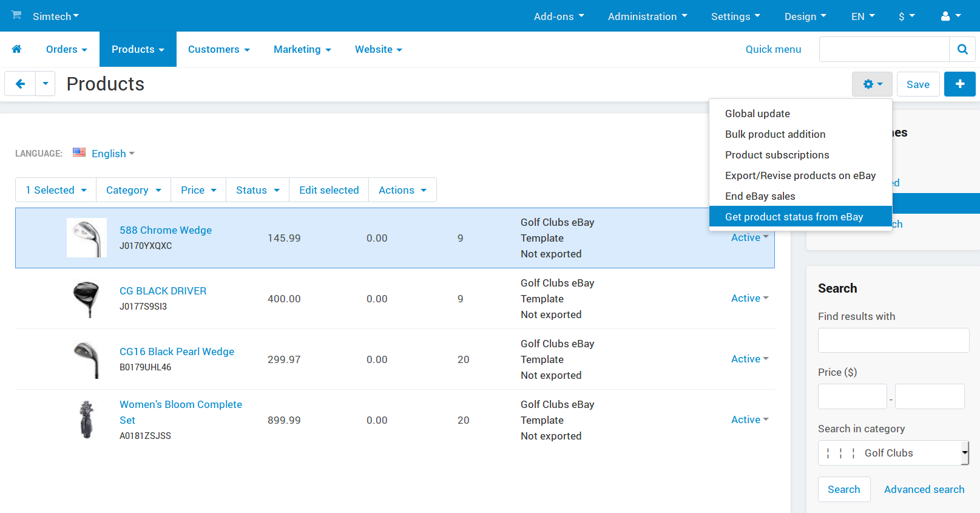Click the shopping cart icon beside Simtech
This screenshot has width=980, height=513.
click(16, 15)
